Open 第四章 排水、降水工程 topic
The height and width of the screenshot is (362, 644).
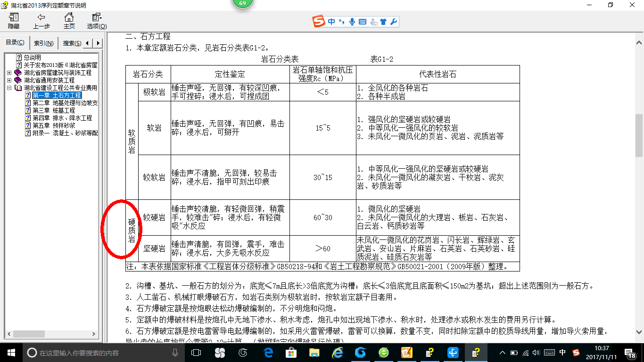[62, 118]
